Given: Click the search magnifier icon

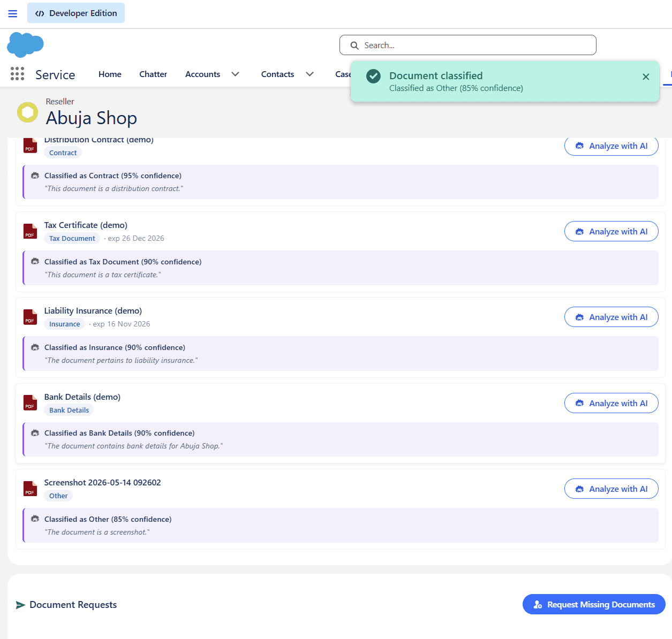Looking at the screenshot, I should click(x=354, y=45).
